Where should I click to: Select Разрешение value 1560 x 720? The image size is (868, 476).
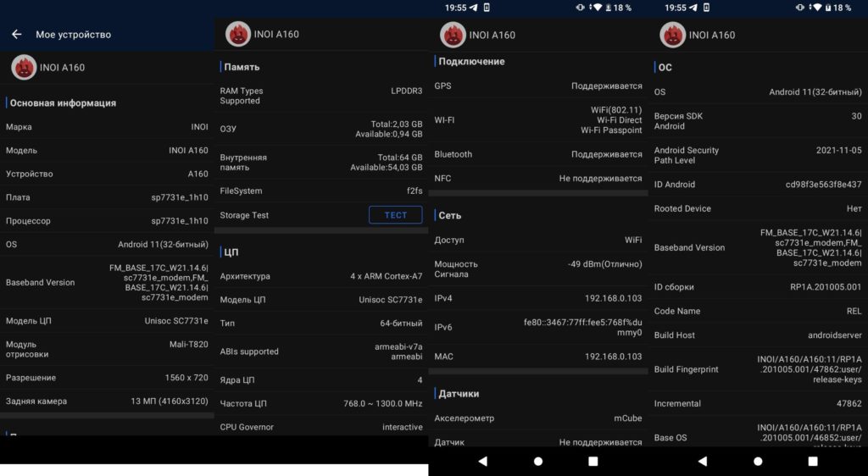click(x=186, y=378)
